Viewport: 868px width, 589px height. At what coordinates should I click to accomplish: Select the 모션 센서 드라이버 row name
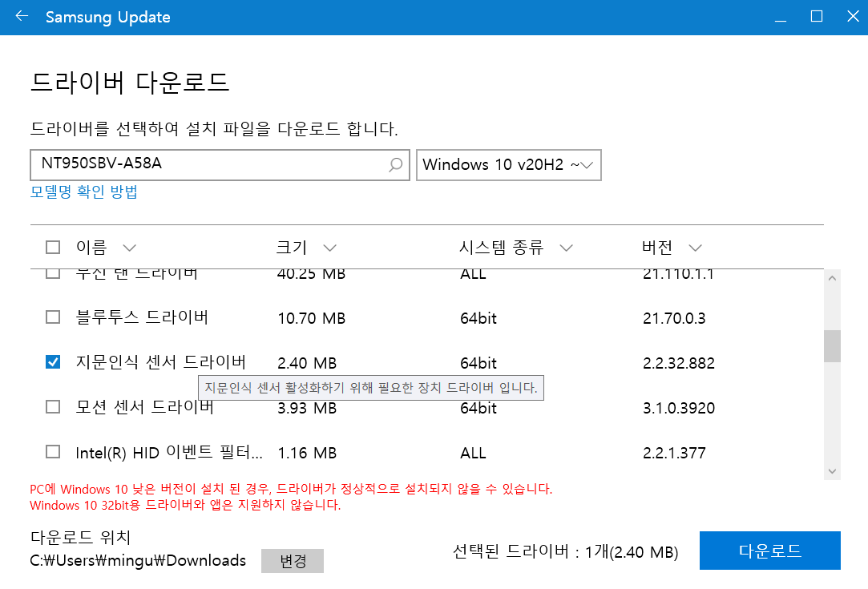click(x=144, y=407)
